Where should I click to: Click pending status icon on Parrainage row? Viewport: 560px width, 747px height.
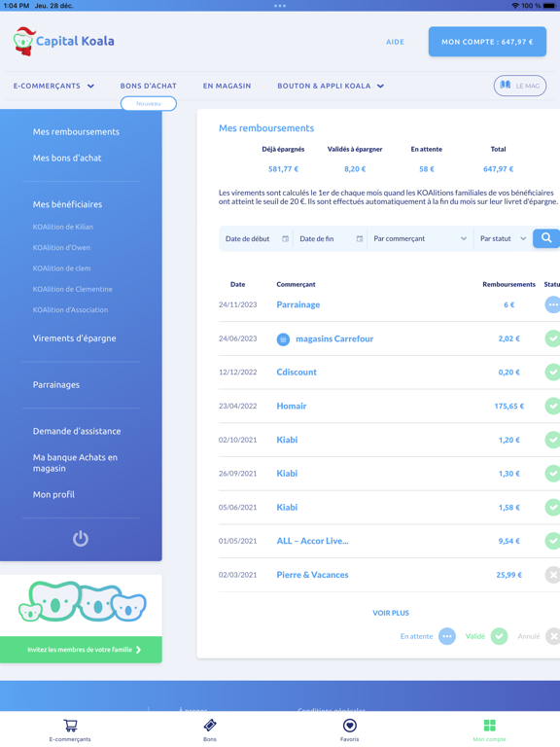[x=552, y=304]
